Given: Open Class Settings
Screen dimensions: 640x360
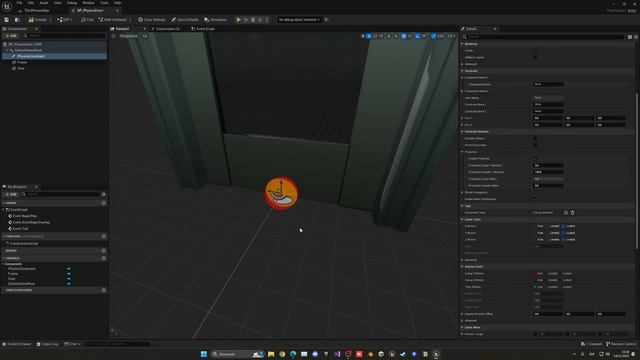Looking at the screenshot, I should (x=152, y=20).
